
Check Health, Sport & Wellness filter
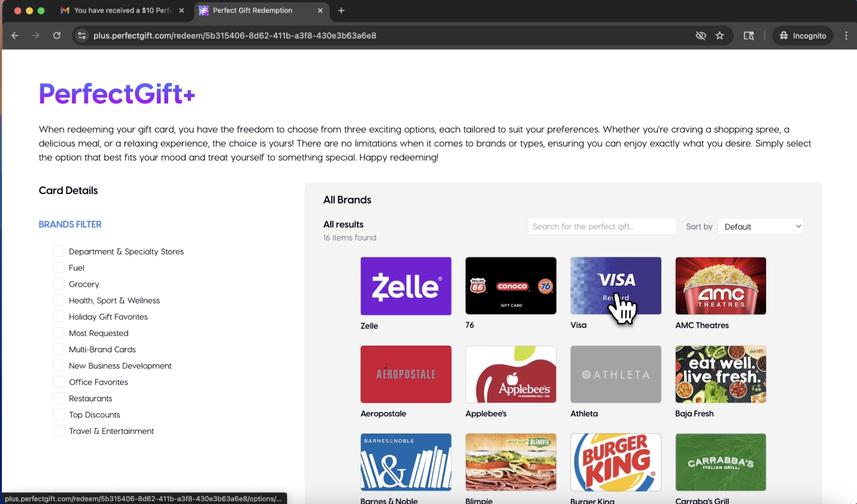[59, 300]
